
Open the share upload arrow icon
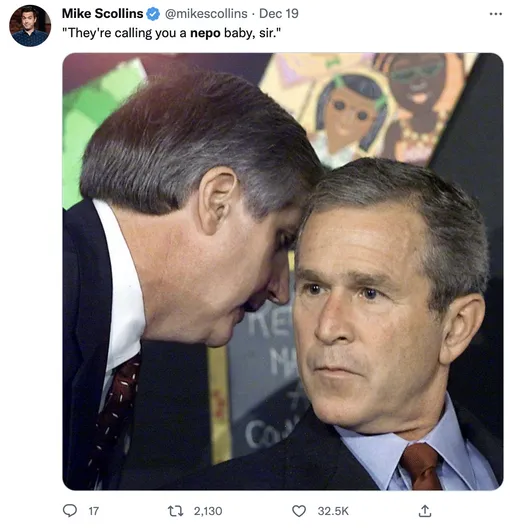pos(425,510)
